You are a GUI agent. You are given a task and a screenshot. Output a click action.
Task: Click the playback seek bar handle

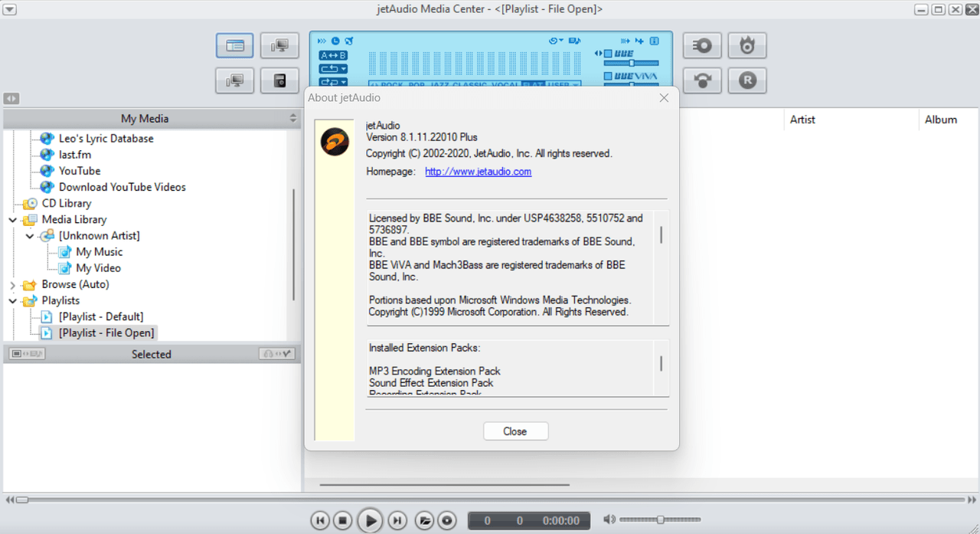[x=22, y=500]
